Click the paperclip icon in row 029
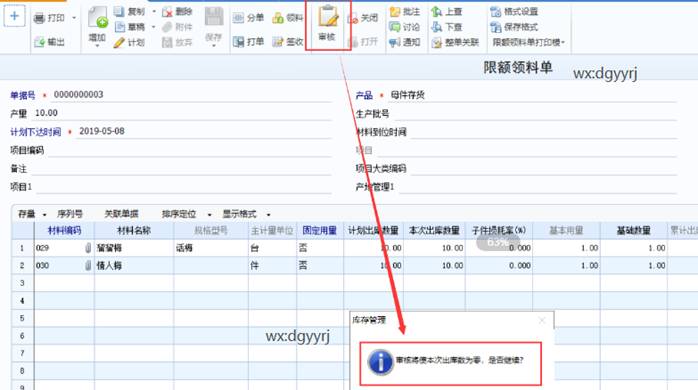Viewport: 698px width, 390px height. tap(88, 248)
